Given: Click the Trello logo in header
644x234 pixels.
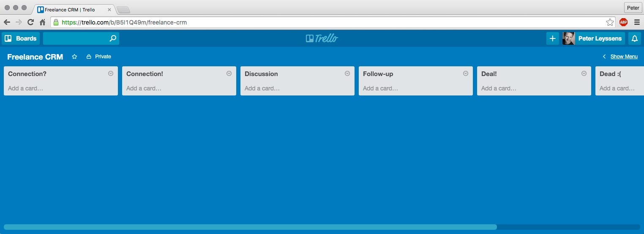Looking at the screenshot, I should coord(322,38).
